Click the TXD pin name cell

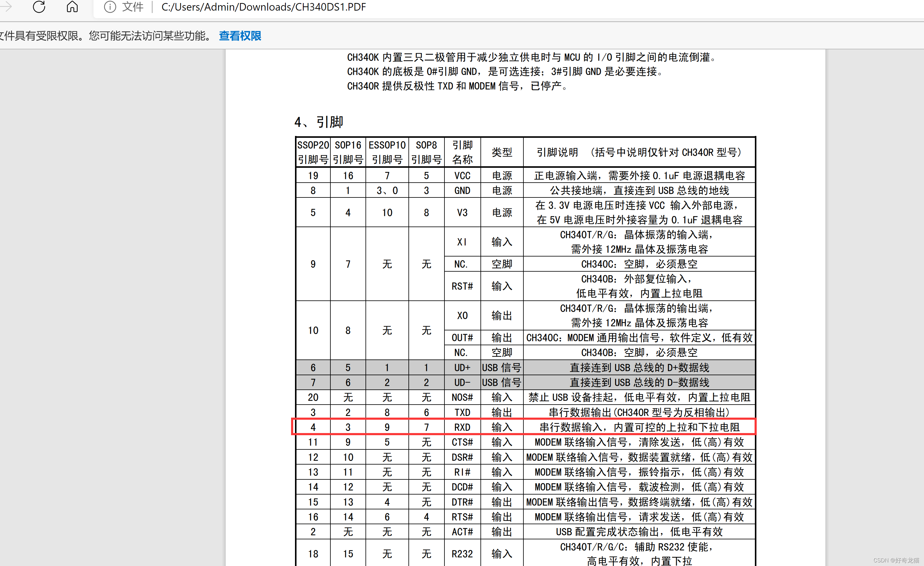[462, 412]
